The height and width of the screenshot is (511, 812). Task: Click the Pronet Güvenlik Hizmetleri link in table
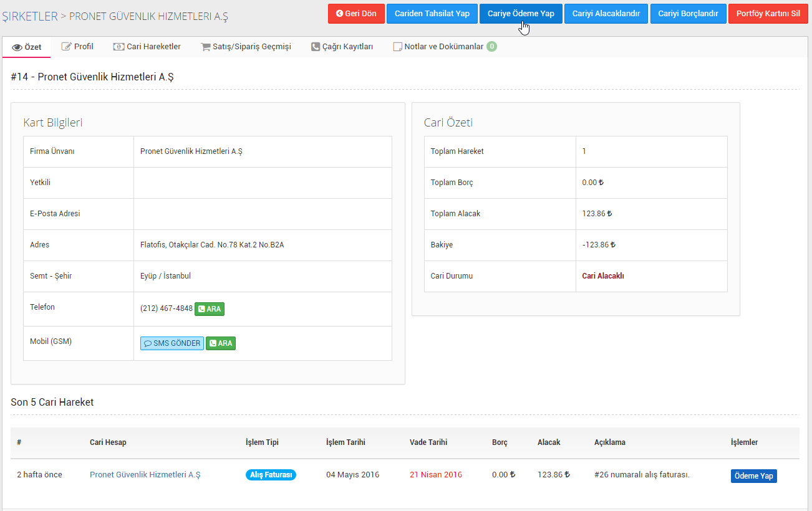click(145, 475)
